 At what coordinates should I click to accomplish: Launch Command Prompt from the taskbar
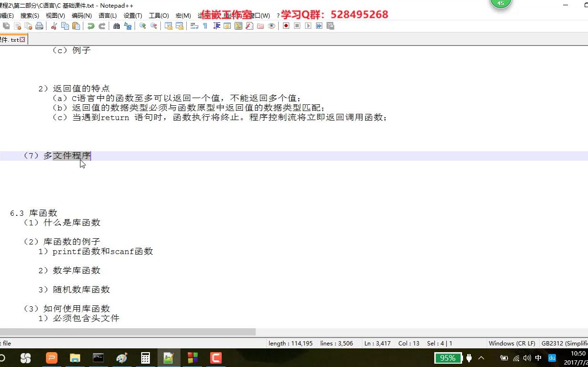pos(98,358)
